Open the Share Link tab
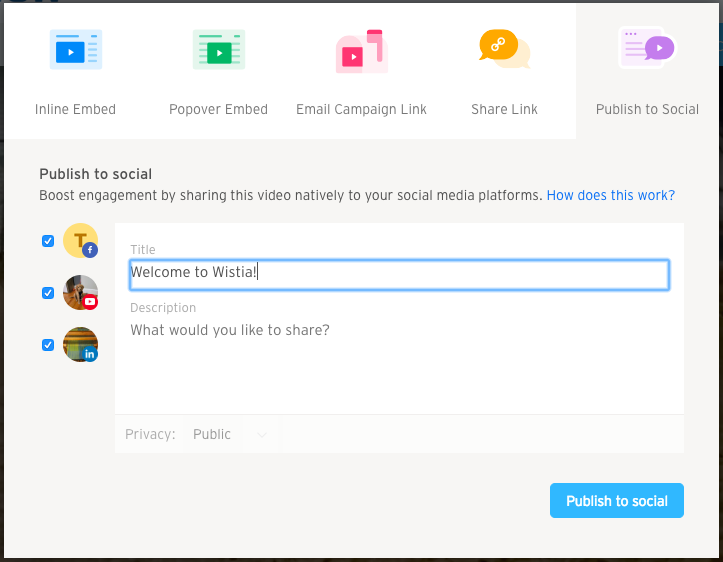Image resolution: width=723 pixels, height=562 pixels. [x=504, y=71]
